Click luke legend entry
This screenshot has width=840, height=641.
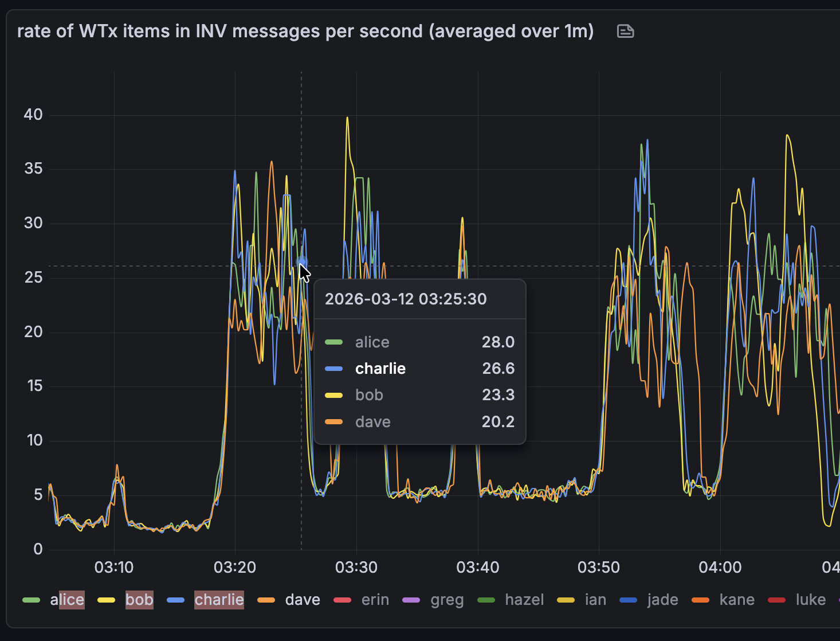tap(810, 600)
